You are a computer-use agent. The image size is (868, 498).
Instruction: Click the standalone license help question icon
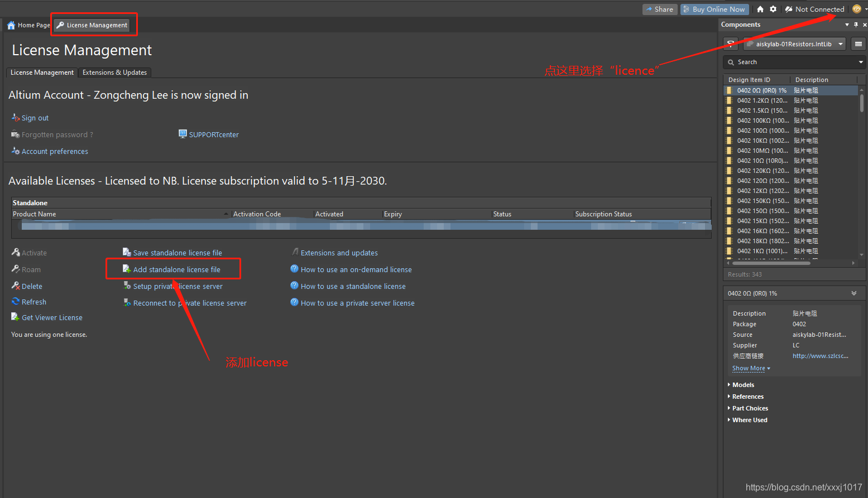coord(294,286)
